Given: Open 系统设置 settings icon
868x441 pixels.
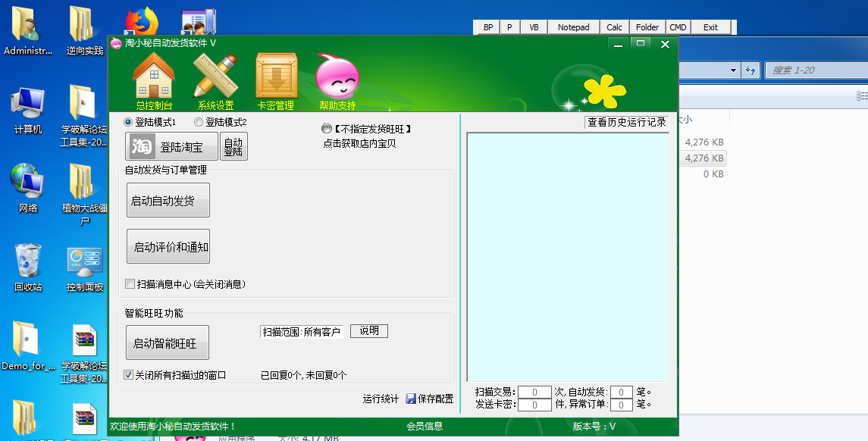Looking at the screenshot, I should pos(215,80).
